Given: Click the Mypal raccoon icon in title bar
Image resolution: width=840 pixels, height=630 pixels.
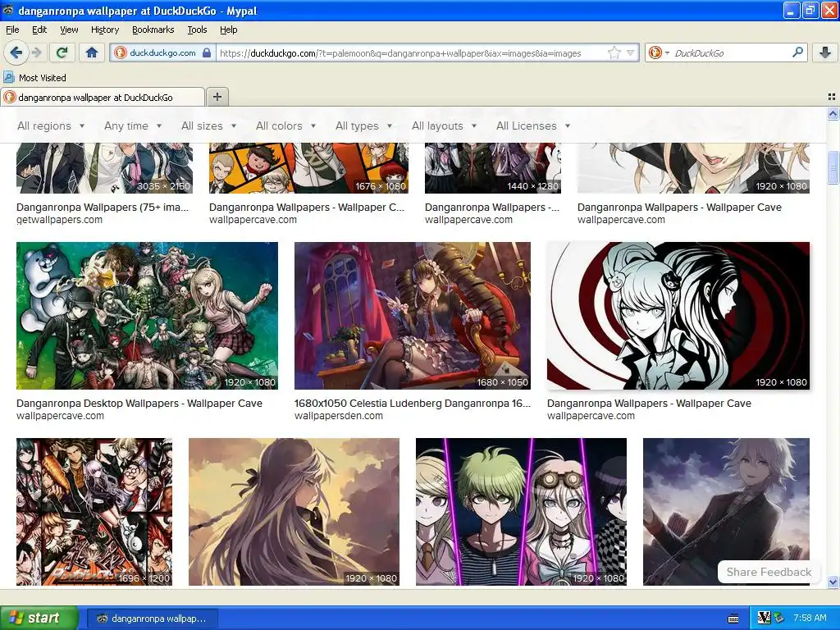Looking at the screenshot, I should (7, 11).
